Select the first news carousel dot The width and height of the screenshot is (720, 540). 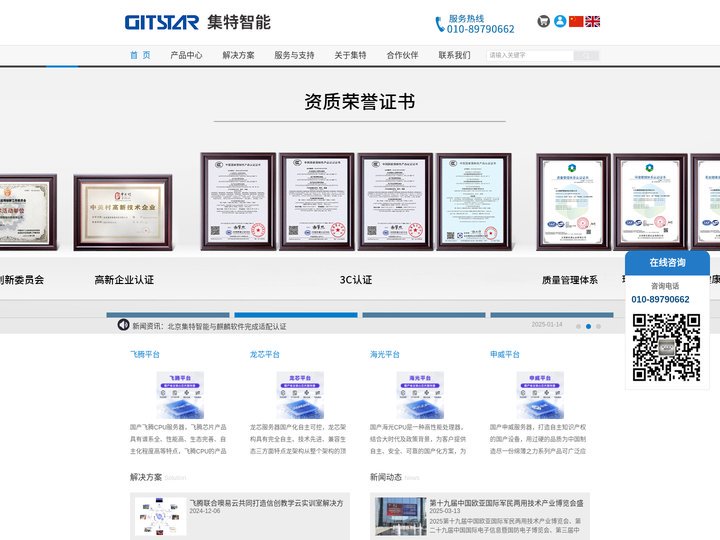pos(578,326)
